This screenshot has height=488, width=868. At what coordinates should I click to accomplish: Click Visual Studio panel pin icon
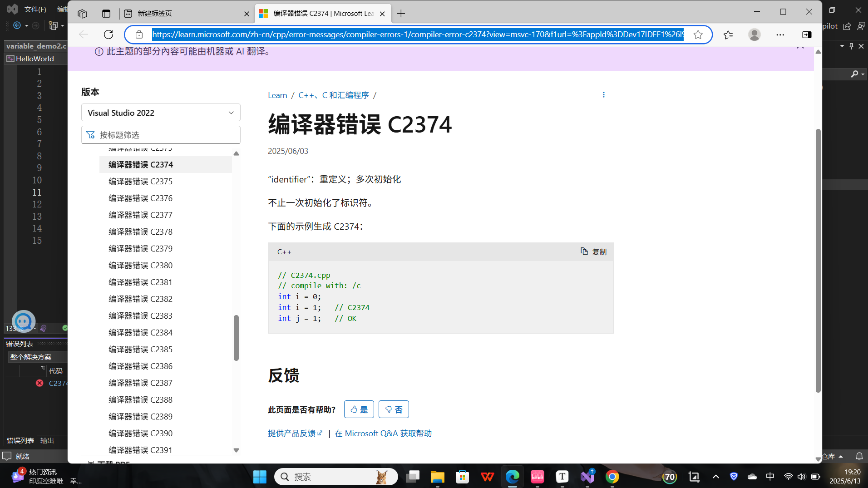click(x=852, y=46)
